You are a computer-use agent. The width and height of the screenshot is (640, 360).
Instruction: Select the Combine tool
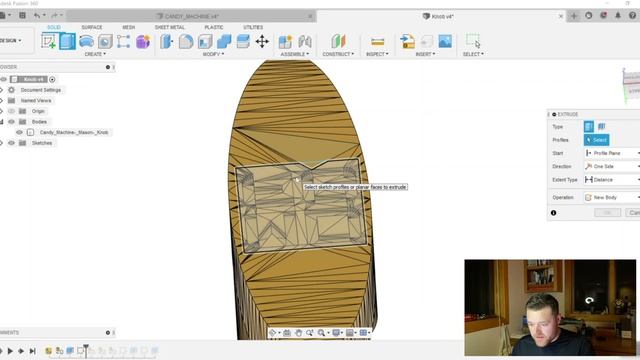(224, 42)
